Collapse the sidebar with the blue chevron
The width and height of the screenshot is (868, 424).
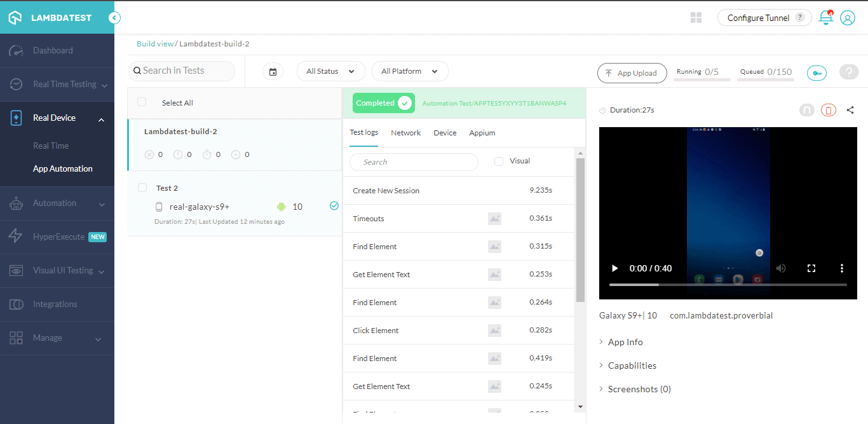click(x=114, y=18)
